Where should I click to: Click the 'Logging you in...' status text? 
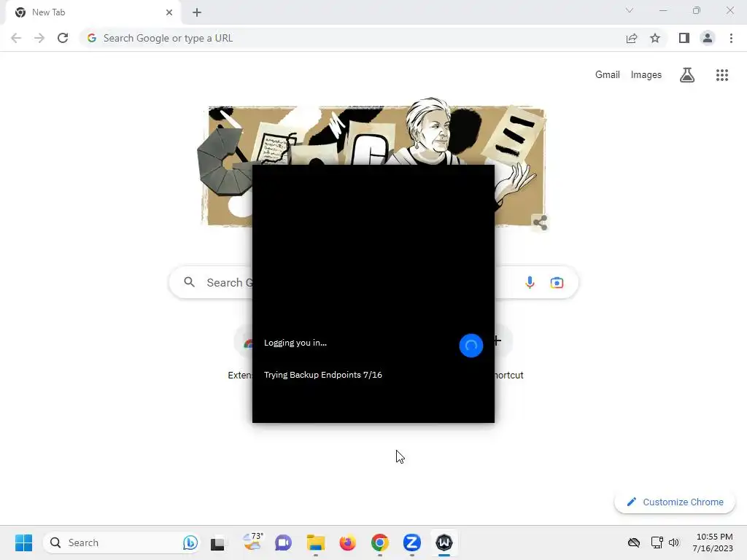tap(295, 343)
